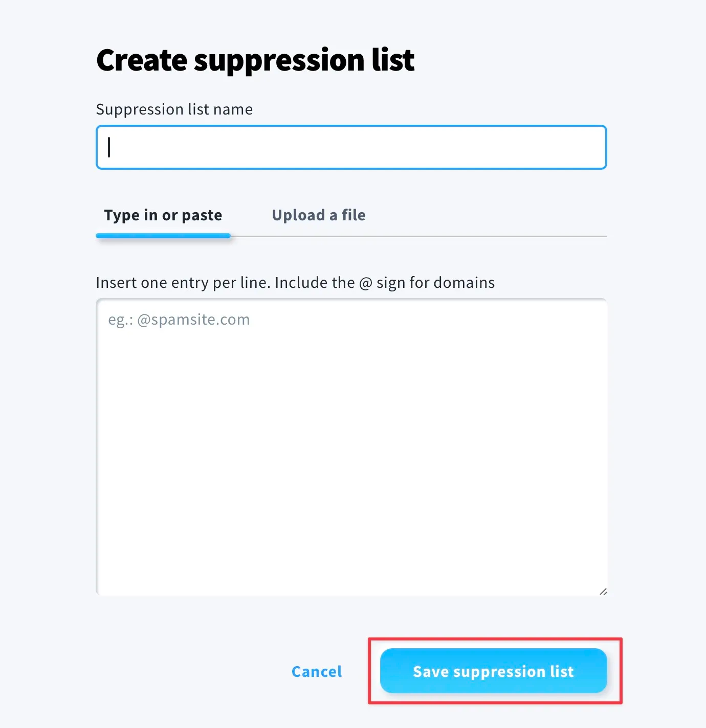Click the word Upload in the second tab
This screenshot has height=728, width=706.
[298, 215]
